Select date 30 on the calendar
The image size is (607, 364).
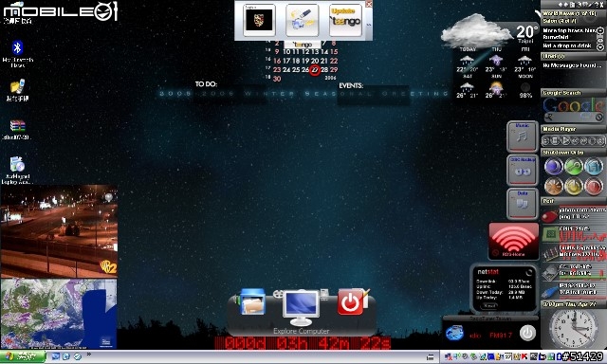[277, 79]
